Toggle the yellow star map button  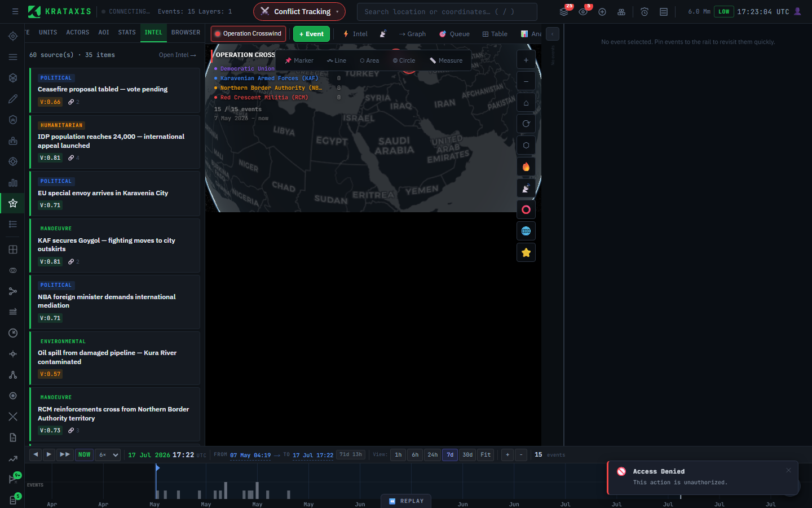click(526, 252)
